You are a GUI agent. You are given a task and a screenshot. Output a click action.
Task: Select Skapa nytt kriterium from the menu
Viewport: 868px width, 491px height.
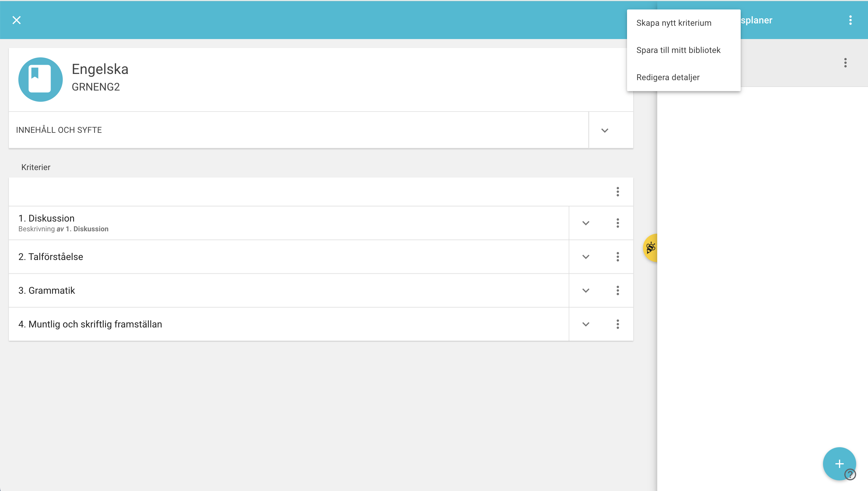pos(673,23)
